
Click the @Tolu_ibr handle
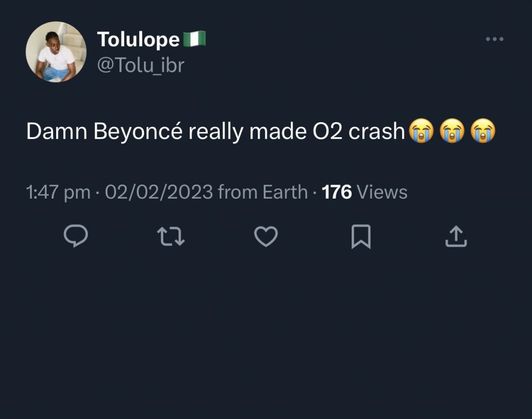pos(140,66)
